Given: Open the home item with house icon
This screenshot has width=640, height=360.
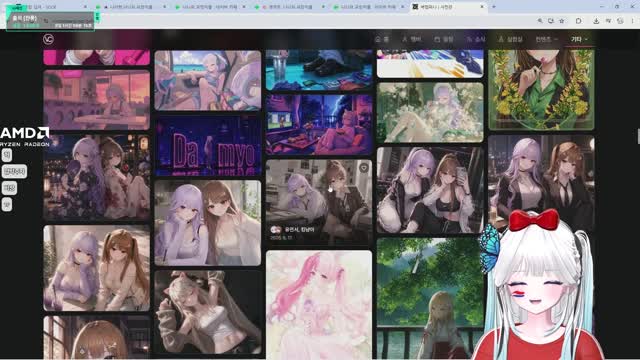Looking at the screenshot, I should pos(382,39).
